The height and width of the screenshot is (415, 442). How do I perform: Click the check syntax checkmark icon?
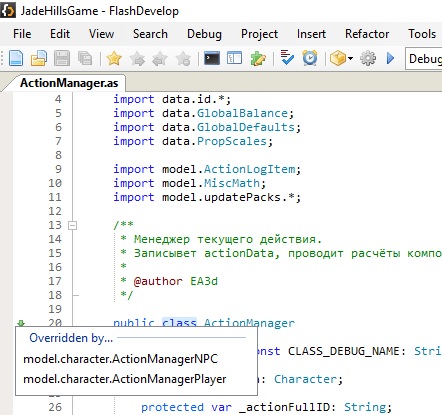(287, 58)
